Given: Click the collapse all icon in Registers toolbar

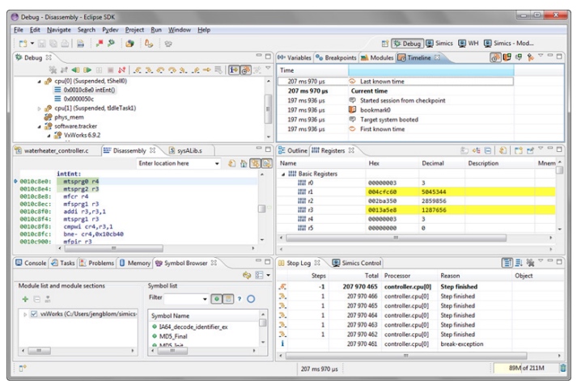Looking at the screenshot, I should pos(488,150).
